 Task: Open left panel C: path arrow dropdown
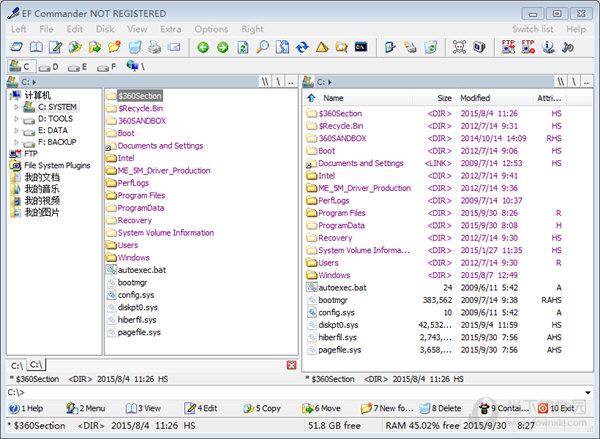[34, 82]
